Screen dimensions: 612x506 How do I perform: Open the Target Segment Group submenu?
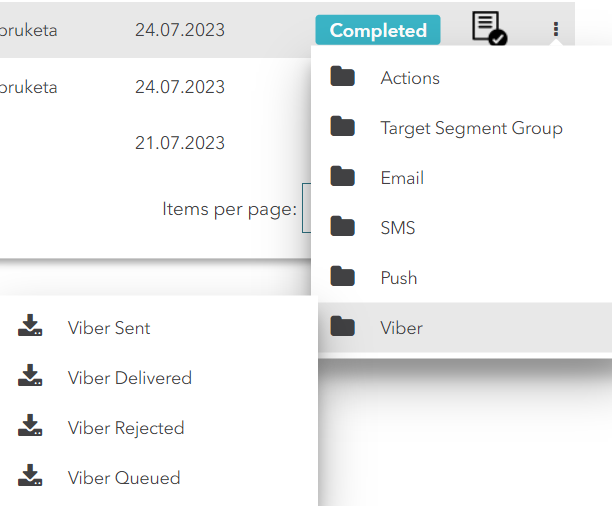(471, 128)
